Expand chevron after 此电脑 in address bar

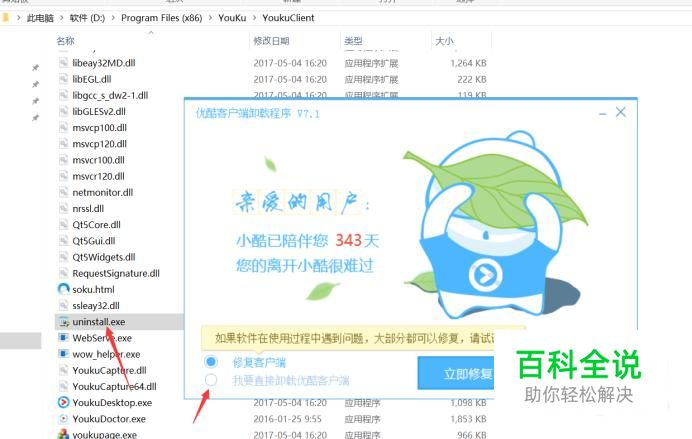(61, 18)
